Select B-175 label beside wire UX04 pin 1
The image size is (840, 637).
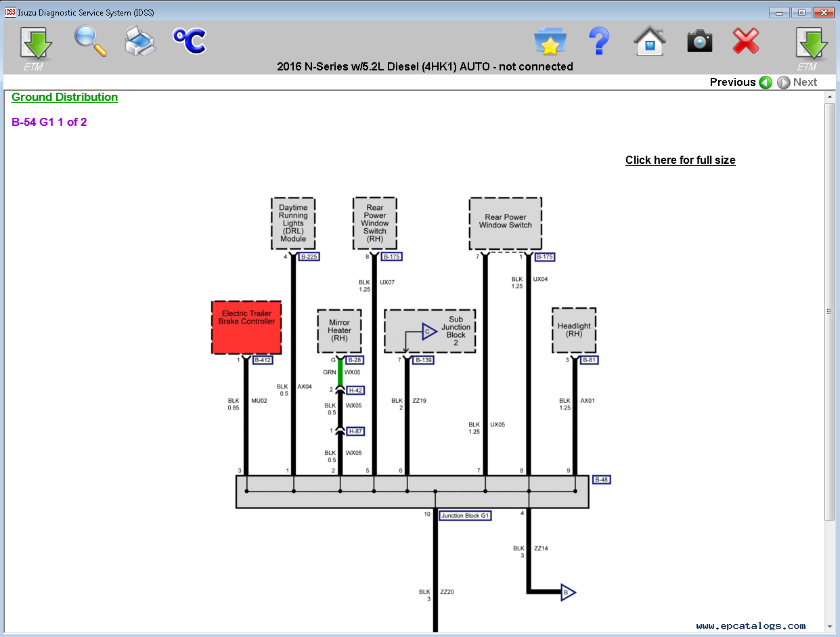[545, 257]
